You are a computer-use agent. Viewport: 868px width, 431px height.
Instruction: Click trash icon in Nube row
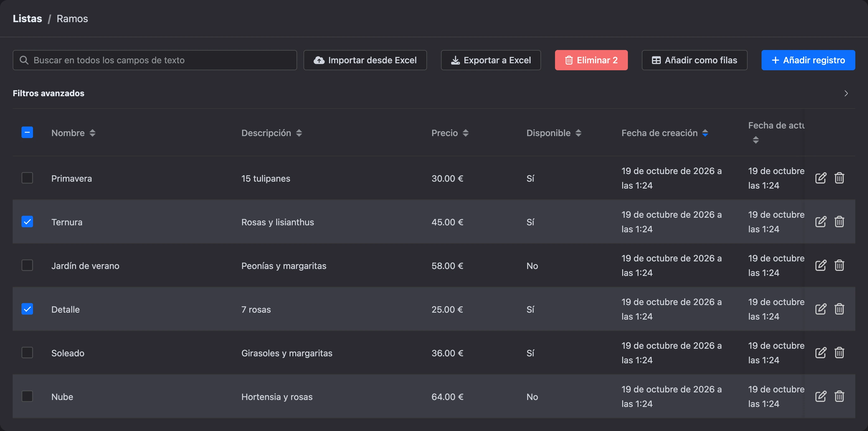[839, 396]
